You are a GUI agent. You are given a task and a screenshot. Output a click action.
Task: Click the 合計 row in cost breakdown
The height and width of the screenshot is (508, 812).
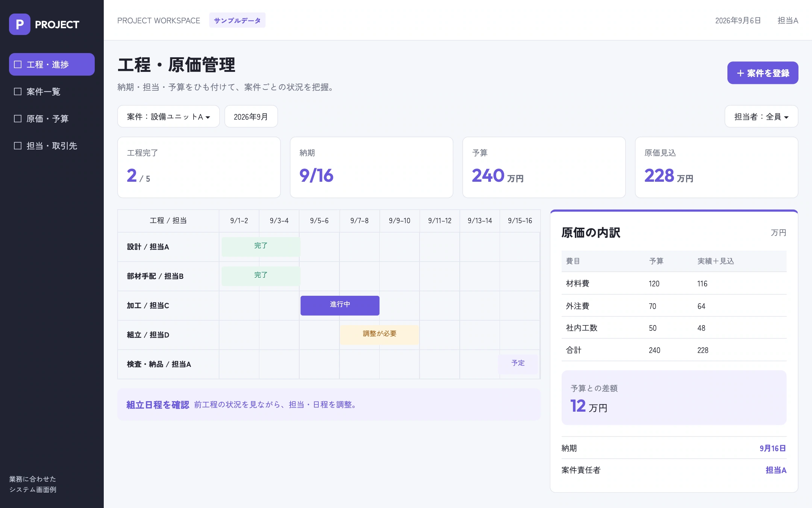(x=674, y=350)
